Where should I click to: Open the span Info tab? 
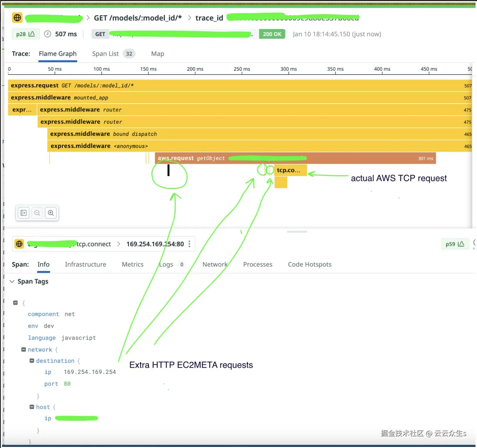pyautogui.click(x=43, y=264)
